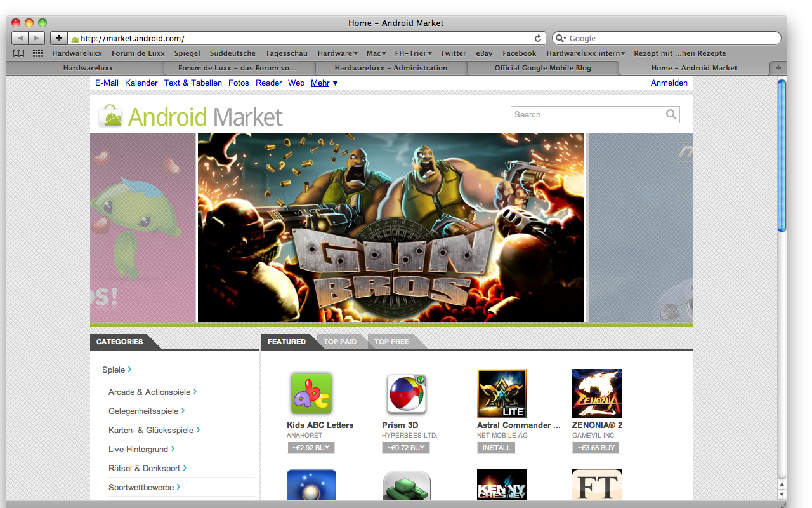Go forward with Safari's forward arrow
Screen dimensions: 812x508
pyautogui.click(x=37, y=38)
